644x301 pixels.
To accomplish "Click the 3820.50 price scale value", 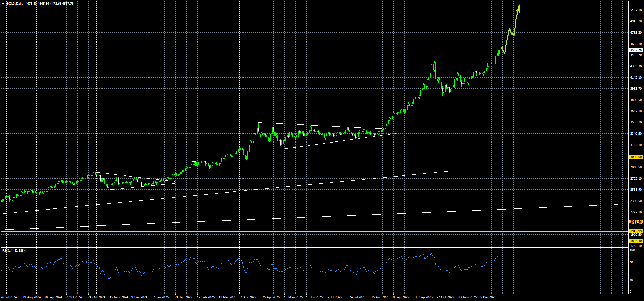I will (636, 100).
